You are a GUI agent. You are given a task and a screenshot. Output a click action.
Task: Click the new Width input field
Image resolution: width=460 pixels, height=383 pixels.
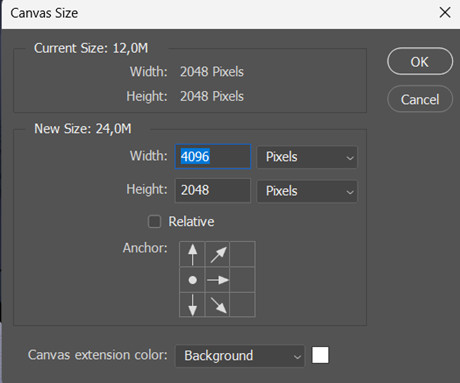(213, 156)
